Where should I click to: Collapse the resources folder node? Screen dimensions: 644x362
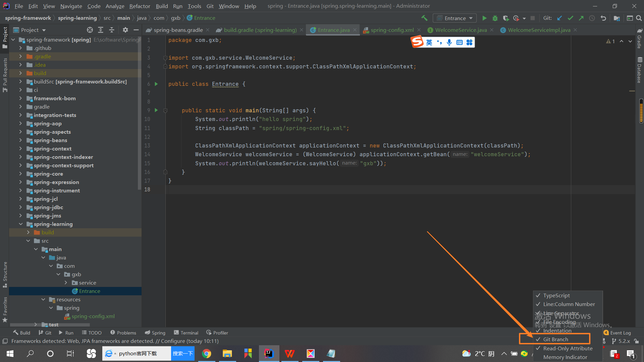[x=43, y=299]
